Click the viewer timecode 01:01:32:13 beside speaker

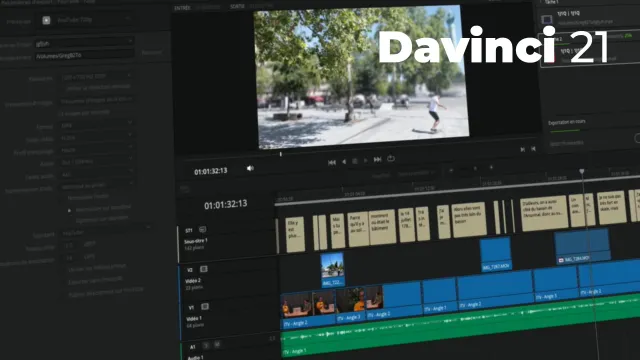pyautogui.click(x=211, y=171)
